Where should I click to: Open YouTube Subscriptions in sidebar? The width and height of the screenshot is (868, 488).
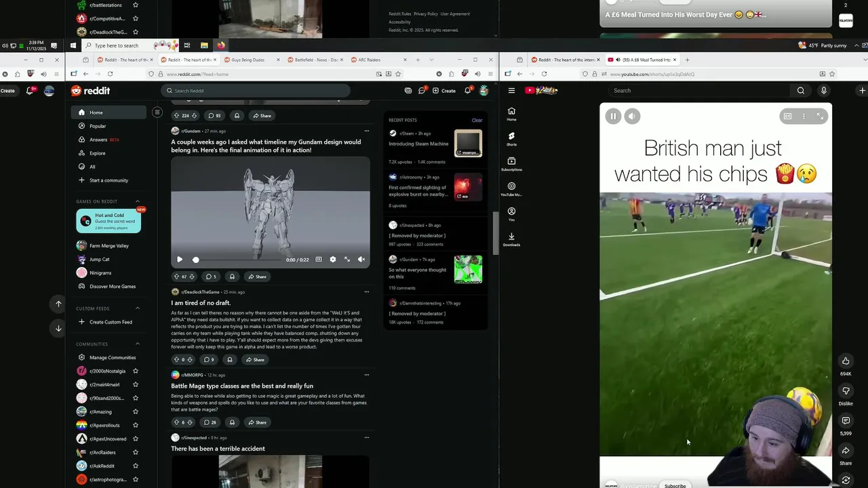(x=511, y=164)
